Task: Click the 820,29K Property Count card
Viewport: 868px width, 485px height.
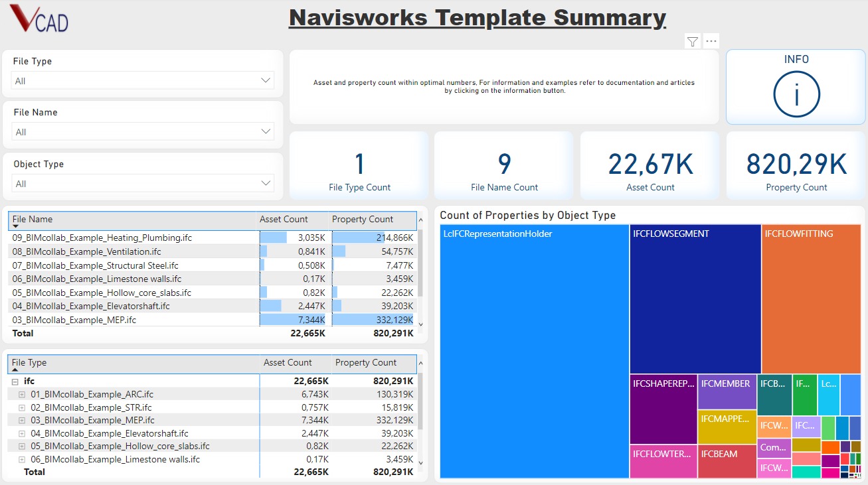Action: click(x=796, y=166)
